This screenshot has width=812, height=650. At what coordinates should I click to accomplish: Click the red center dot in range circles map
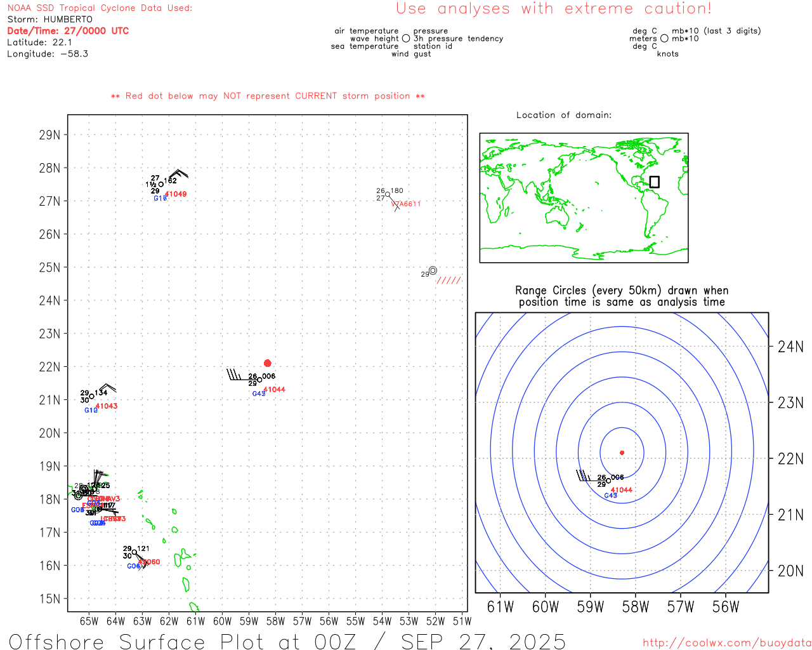(622, 453)
